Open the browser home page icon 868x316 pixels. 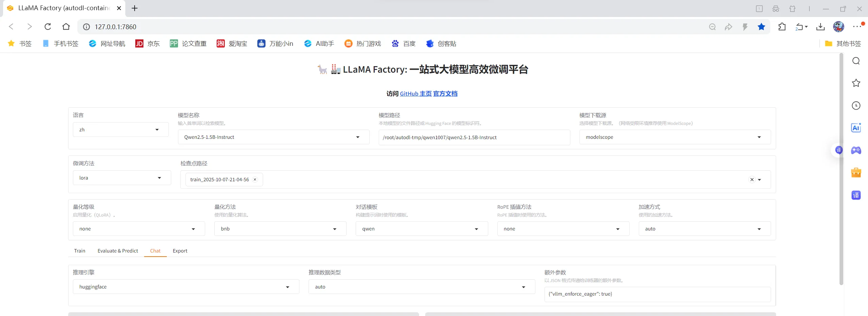(66, 26)
